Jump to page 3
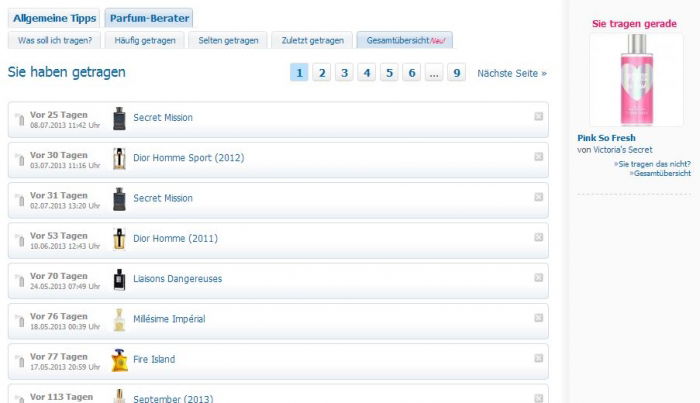 tap(344, 72)
